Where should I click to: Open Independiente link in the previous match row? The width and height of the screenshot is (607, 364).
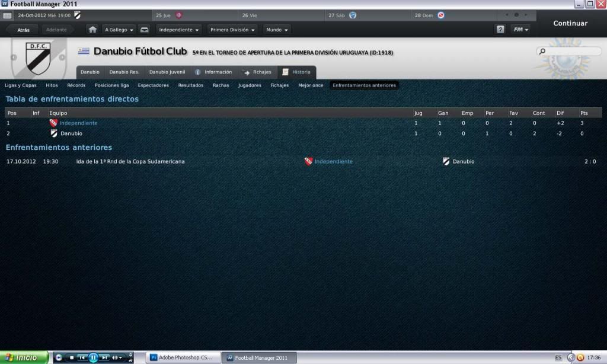tap(334, 161)
